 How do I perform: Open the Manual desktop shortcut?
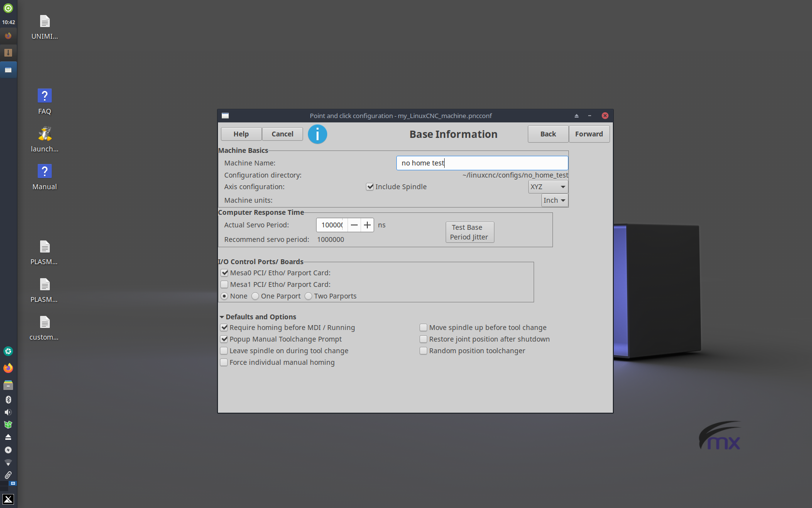[x=44, y=178]
